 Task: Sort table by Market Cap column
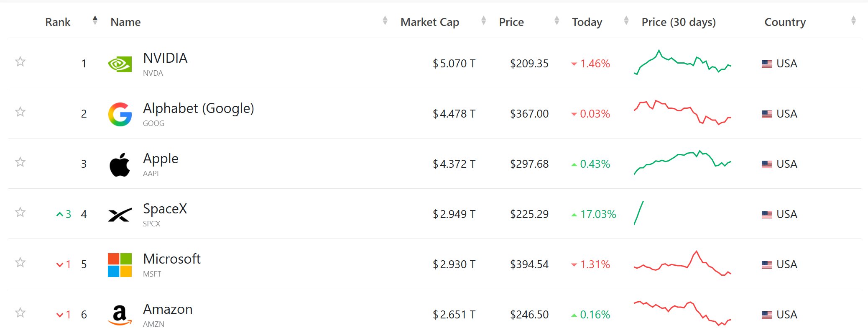430,22
